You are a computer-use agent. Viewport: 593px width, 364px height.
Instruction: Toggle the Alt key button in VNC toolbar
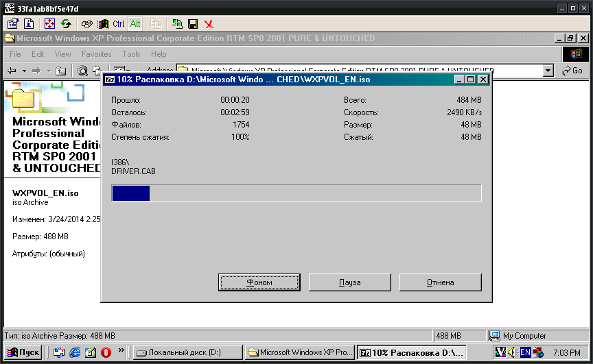tap(135, 24)
